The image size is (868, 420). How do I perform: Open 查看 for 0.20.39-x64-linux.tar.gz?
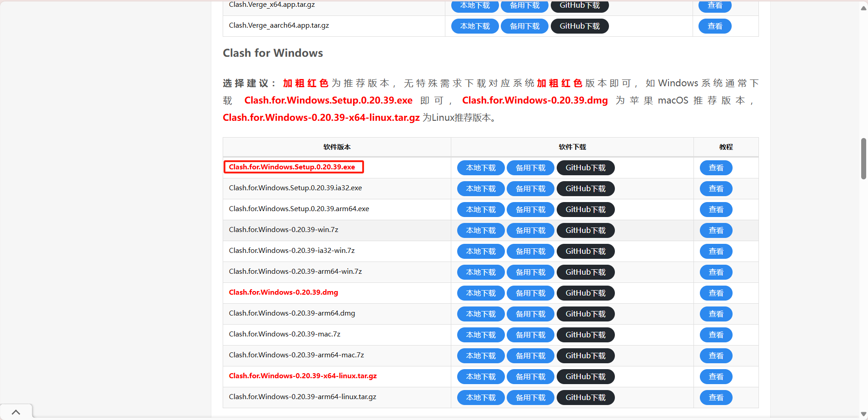point(716,377)
